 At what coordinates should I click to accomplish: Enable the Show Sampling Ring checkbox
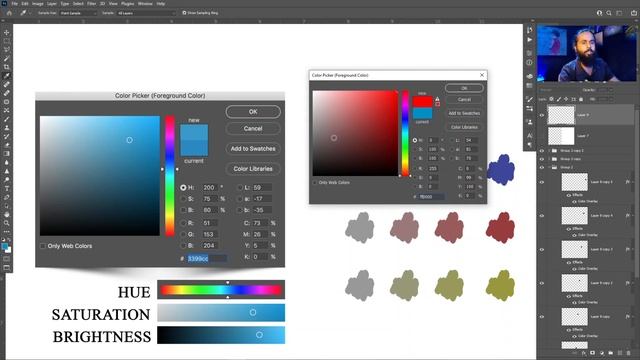tap(184, 13)
